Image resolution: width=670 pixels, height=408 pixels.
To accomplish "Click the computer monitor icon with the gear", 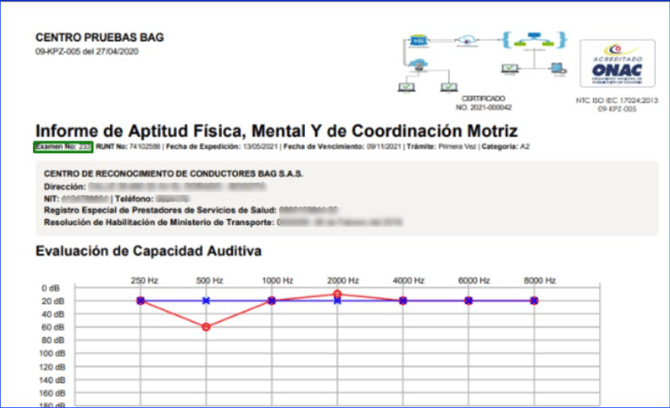I will pos(558,68).
